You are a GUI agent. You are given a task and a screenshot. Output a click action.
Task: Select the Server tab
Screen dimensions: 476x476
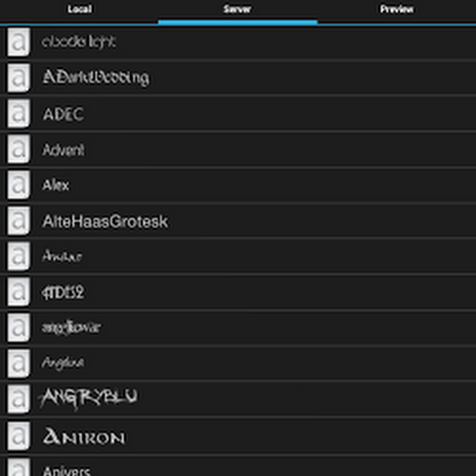pyautogui.click(x=237, y=10)
